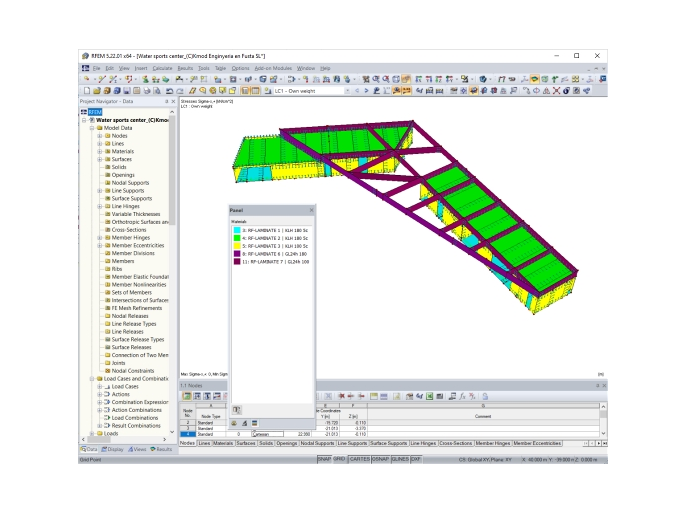The image size is (686, 514).
Task: Select Nodal Supports item in navigator
Action: (x=130, y=183)
